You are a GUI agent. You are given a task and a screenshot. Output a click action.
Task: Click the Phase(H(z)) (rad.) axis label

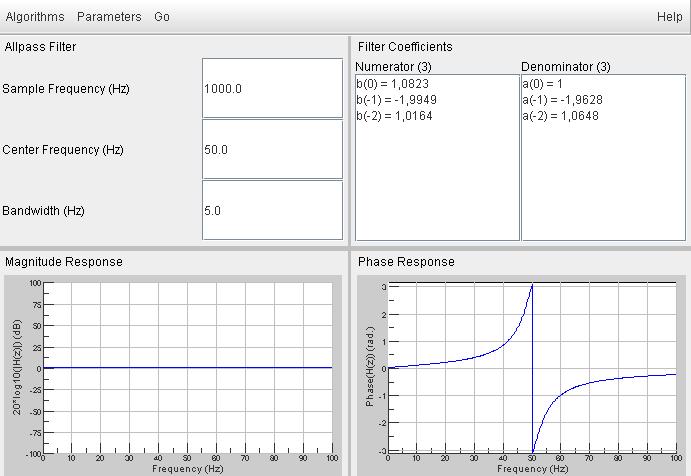tap(370, 366)
